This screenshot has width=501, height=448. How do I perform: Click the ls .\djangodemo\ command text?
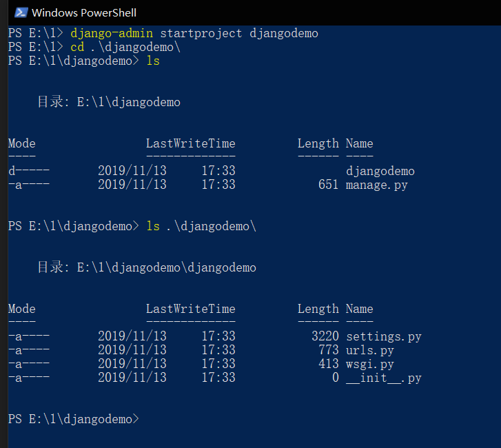(201, 227)
